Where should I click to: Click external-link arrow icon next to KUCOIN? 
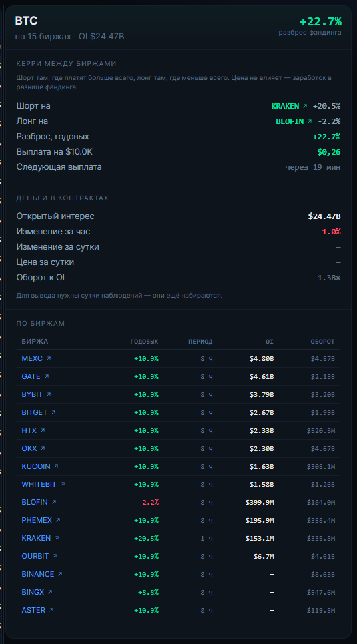(57, 466)
